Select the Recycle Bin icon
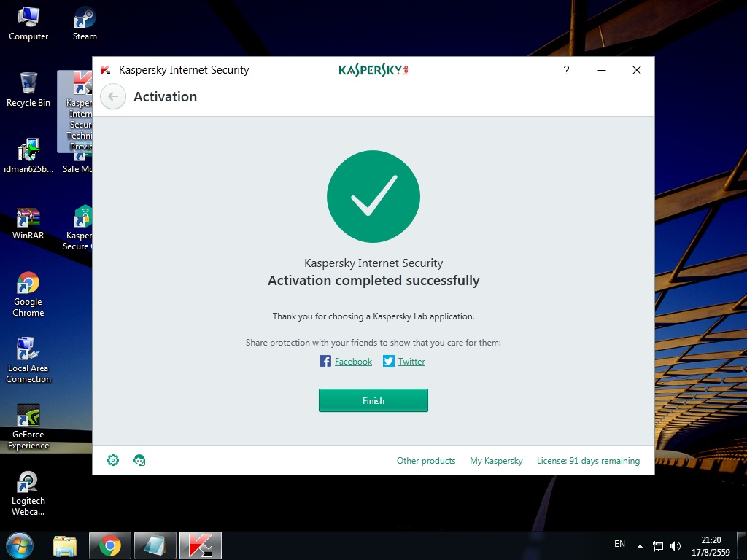 tap(28, 90)
